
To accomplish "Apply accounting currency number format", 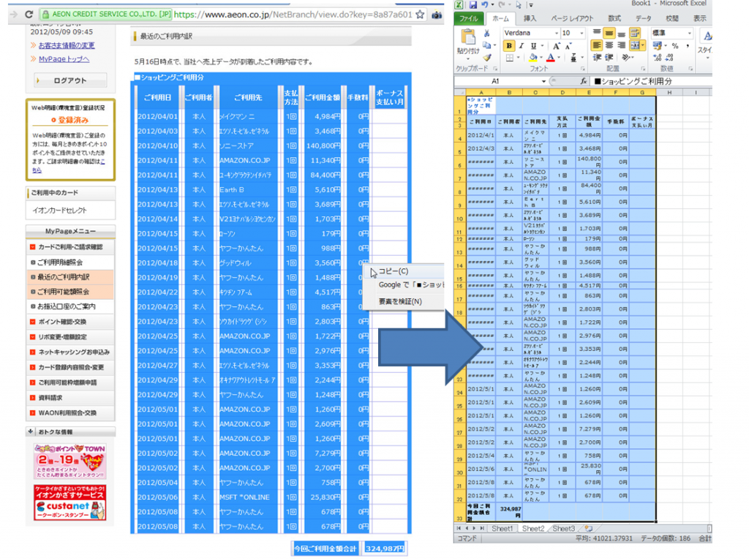I will [658, 46].
